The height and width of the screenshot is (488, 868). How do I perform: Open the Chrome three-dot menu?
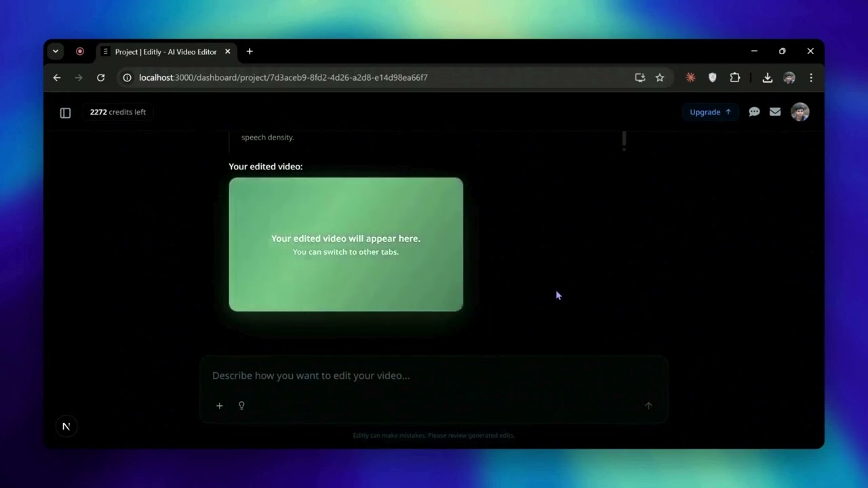point(811,78)
